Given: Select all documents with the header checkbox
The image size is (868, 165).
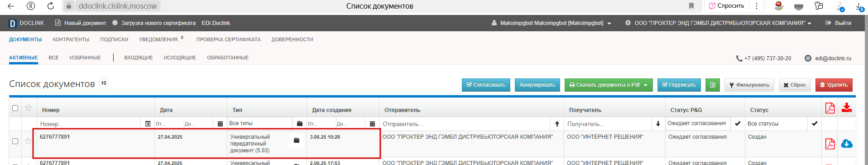Looking at the screenshot, I should 15,108.
